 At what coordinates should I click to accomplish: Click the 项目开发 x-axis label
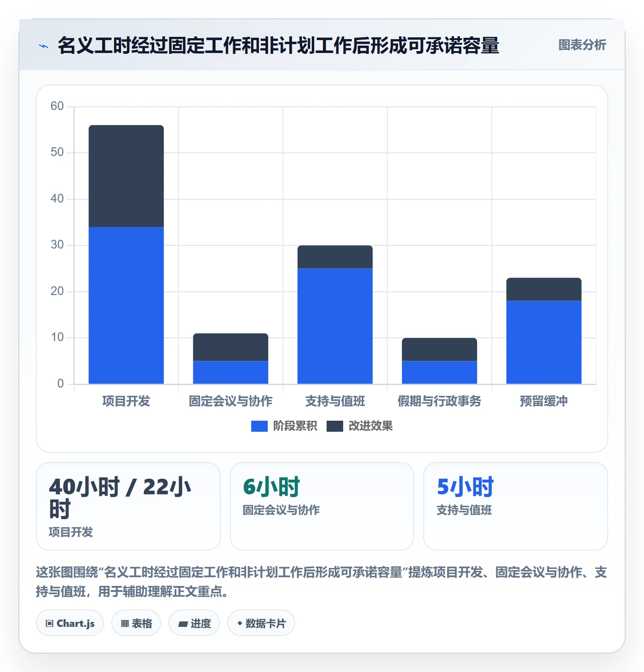(x=126, y=401)
